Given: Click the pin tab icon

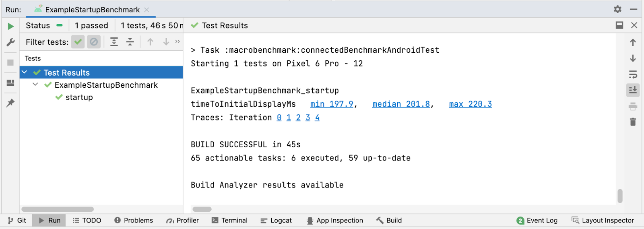Looking at the screenshot, I should 10,103.
